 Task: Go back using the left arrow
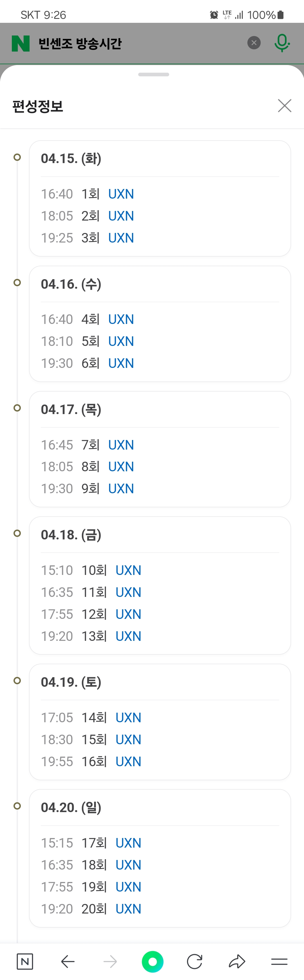68,961
